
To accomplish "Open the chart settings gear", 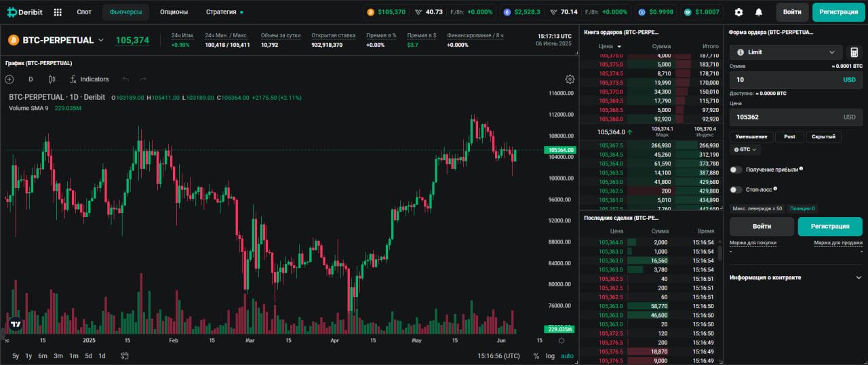I will [570, 79].
